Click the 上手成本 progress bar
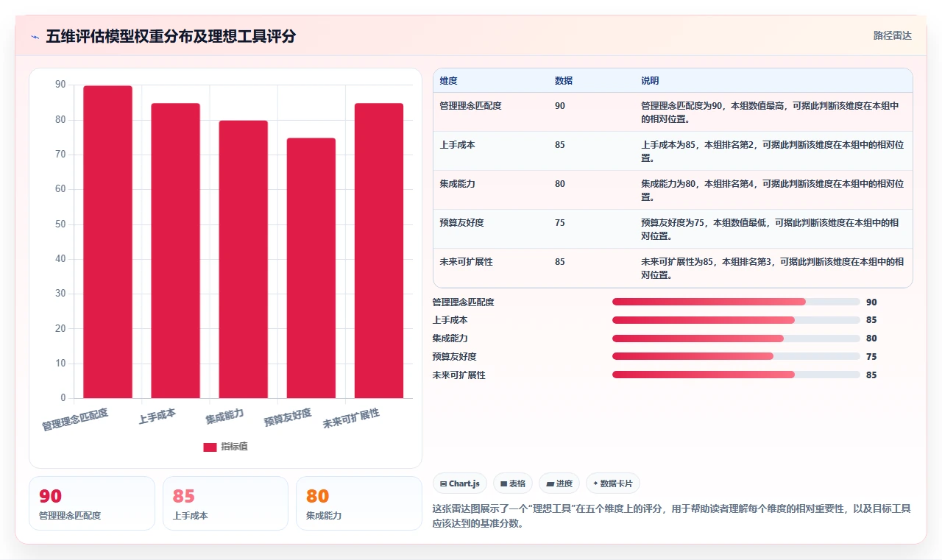Image resolution: width=942 pixels, height=560 pixels. (x=736, y=320)
